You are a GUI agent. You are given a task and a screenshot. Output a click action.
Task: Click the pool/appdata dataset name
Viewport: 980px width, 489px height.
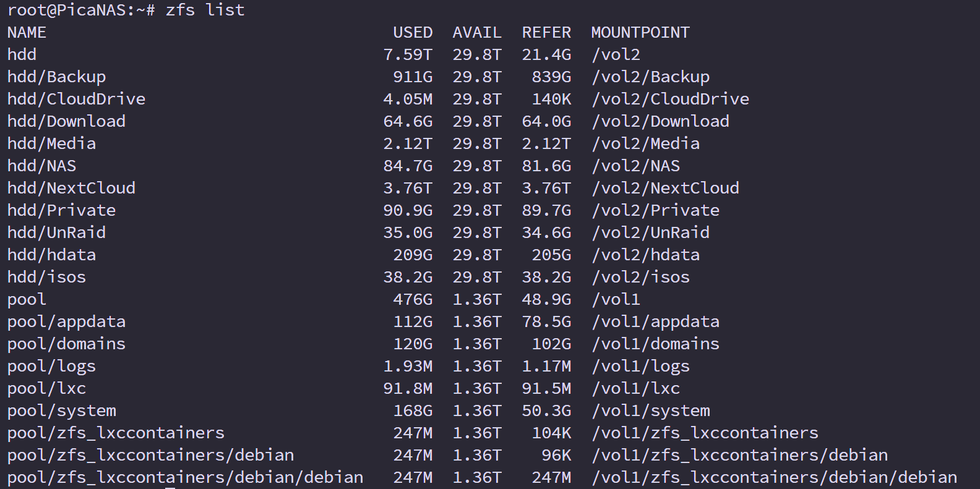(x=66, y=321)
